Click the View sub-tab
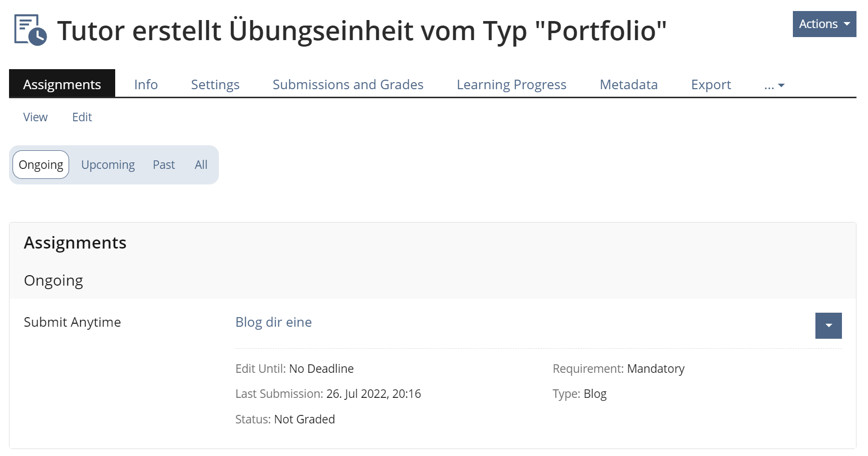The image size is (868, 456). 36,117
